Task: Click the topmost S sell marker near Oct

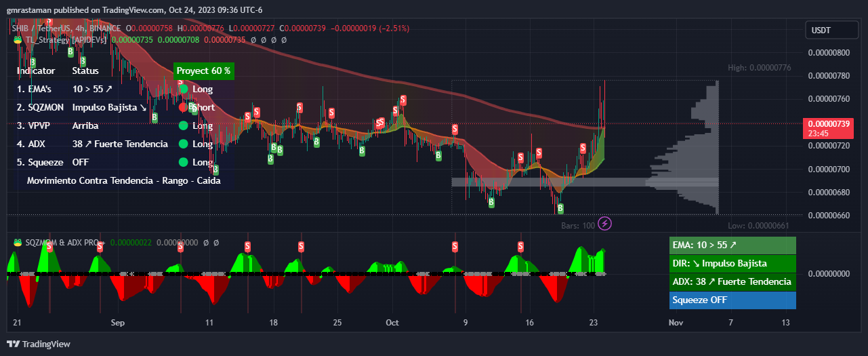Action: (x=402, y=100)
